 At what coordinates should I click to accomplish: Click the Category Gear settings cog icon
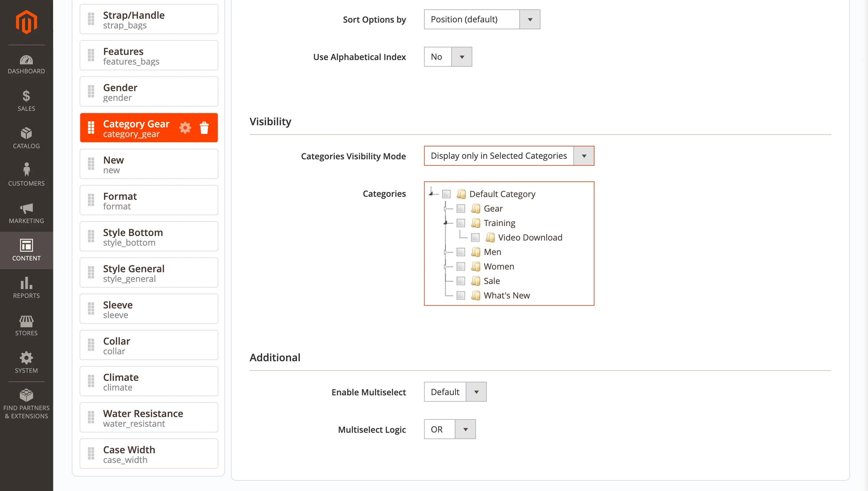click(185, 128)
